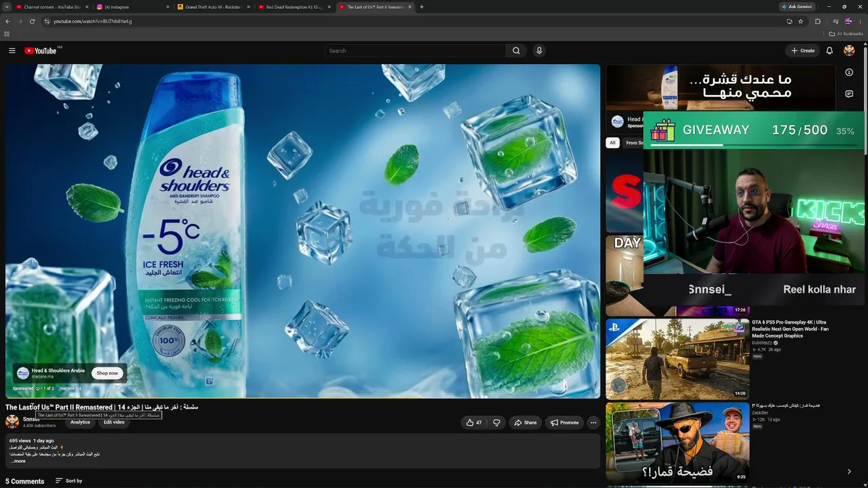Open All Bookmarks folder
868x488 pixels.
pyautogui.click(x=846, y=34)
